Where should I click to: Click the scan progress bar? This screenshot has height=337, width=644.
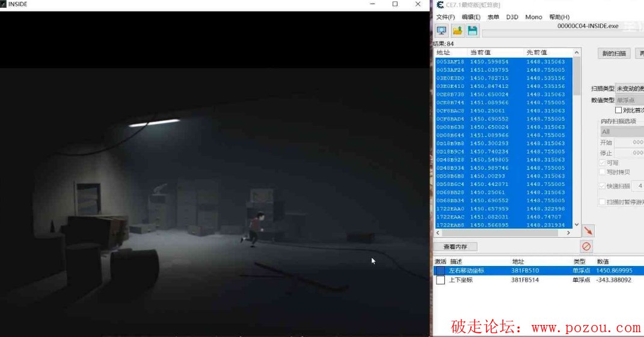tap(563, 33)
